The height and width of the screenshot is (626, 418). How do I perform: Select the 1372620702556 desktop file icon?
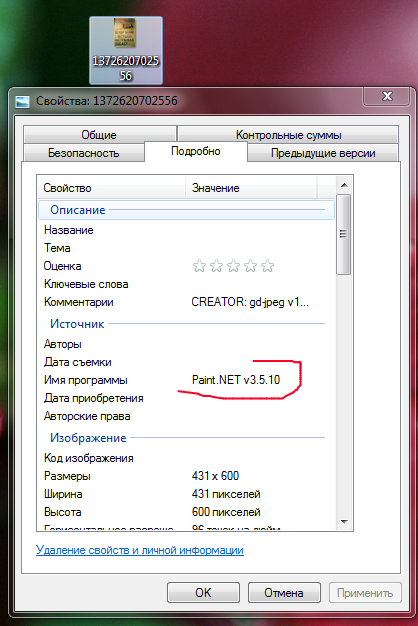pos(126,50)
